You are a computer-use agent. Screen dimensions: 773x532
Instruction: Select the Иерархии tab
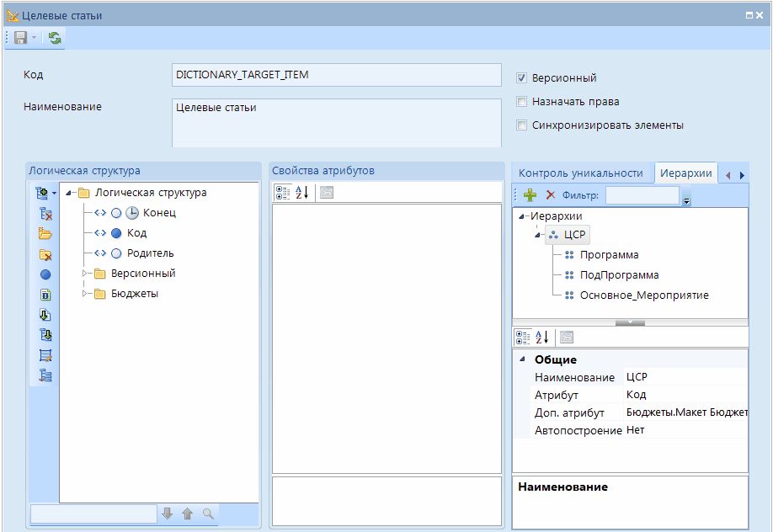(685, 173)
